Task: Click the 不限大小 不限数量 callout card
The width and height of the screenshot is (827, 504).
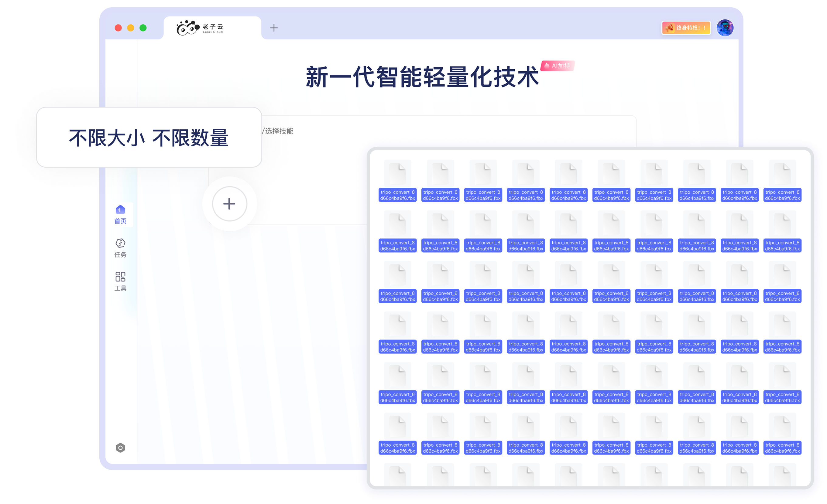Action: pyautogui.click(x=149, y=138)
